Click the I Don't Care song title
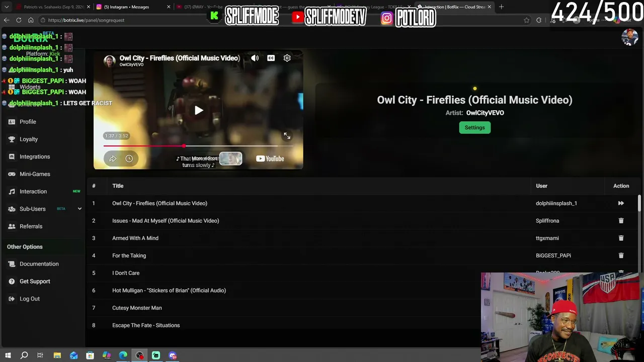Screen dimensions: 644x362 click(x=126, y=273)
